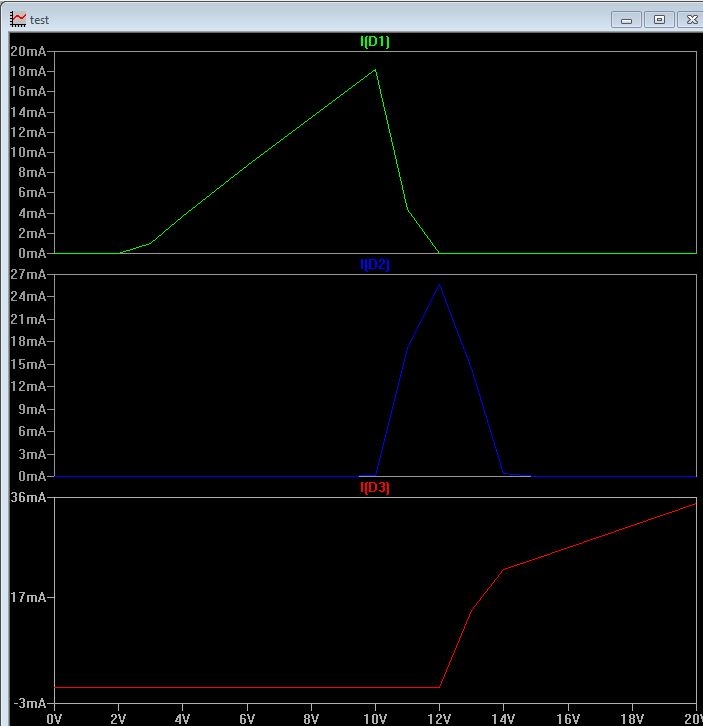
Task: Click the 15mA axis label in the I(D2) pane
Action: (28, 364)
